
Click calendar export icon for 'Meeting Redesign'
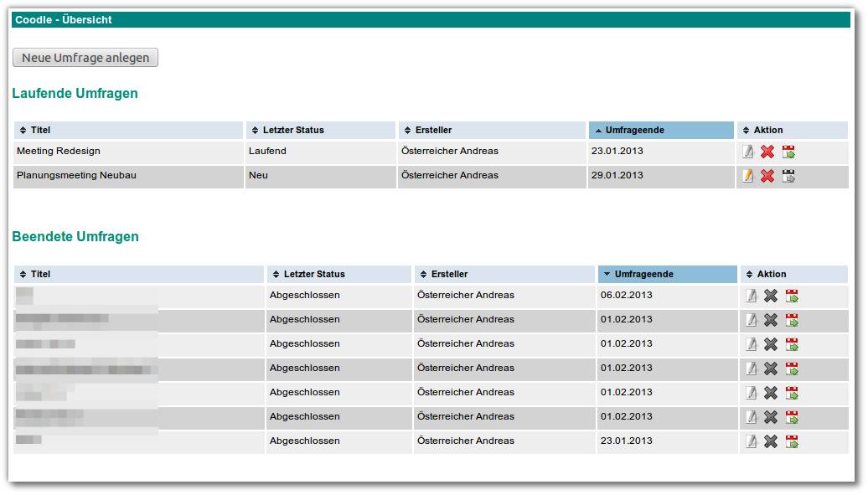click(x=788, y=152)
